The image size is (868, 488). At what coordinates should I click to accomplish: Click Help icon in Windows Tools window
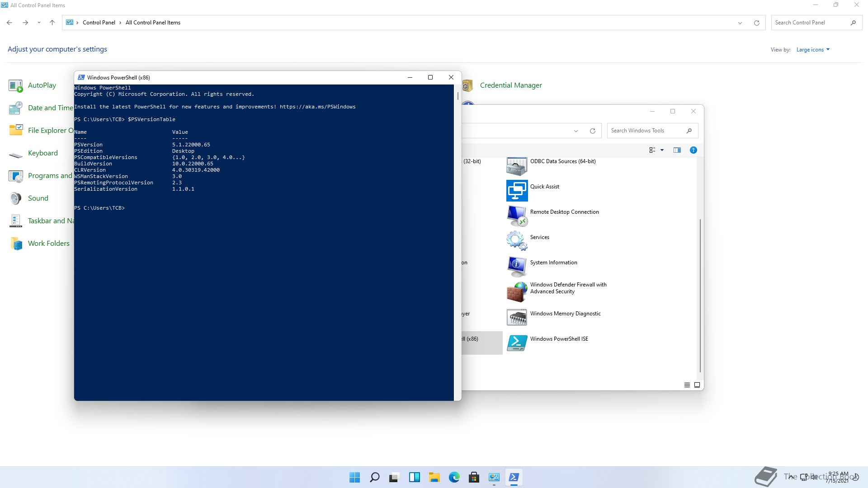point(693,150)
